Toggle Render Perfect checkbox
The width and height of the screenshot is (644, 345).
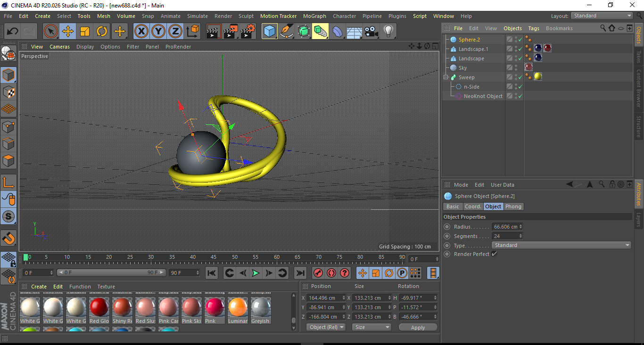point(494,254)
